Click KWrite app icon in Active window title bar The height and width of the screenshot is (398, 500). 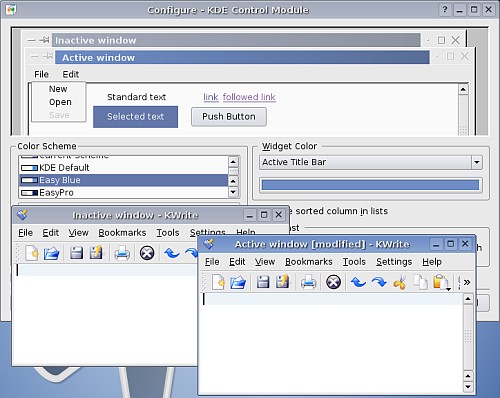click(209, 244)
